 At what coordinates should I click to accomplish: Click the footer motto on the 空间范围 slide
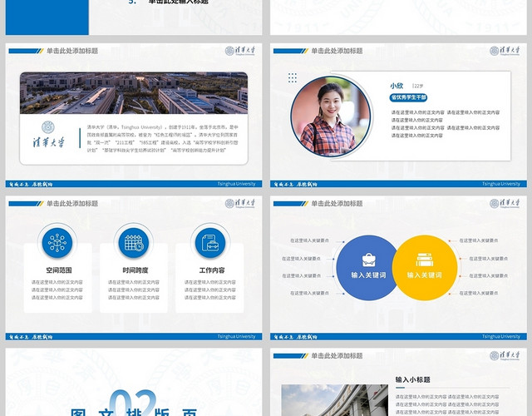coord(31,337)
